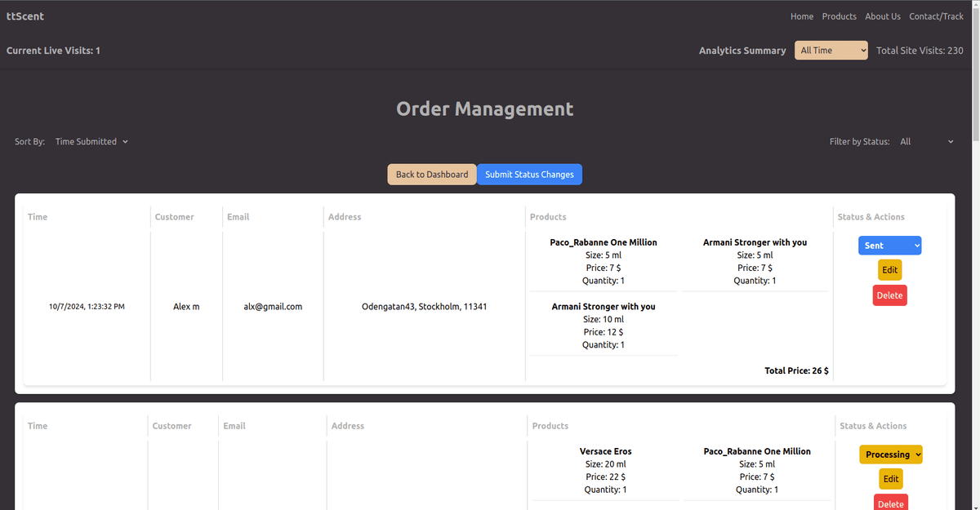Edit the Versace Eros order

[891, 479]
